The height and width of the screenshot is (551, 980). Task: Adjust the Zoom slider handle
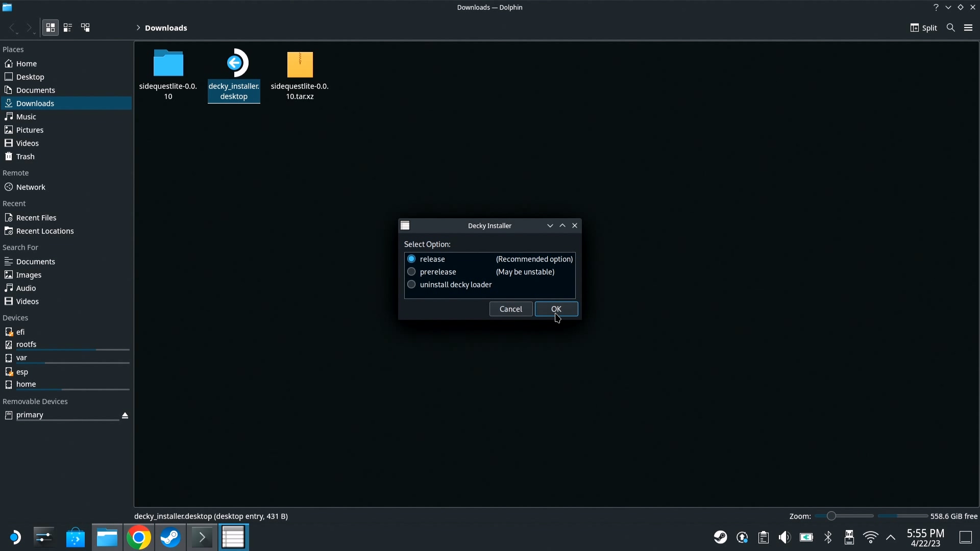(x=831, y=516)
